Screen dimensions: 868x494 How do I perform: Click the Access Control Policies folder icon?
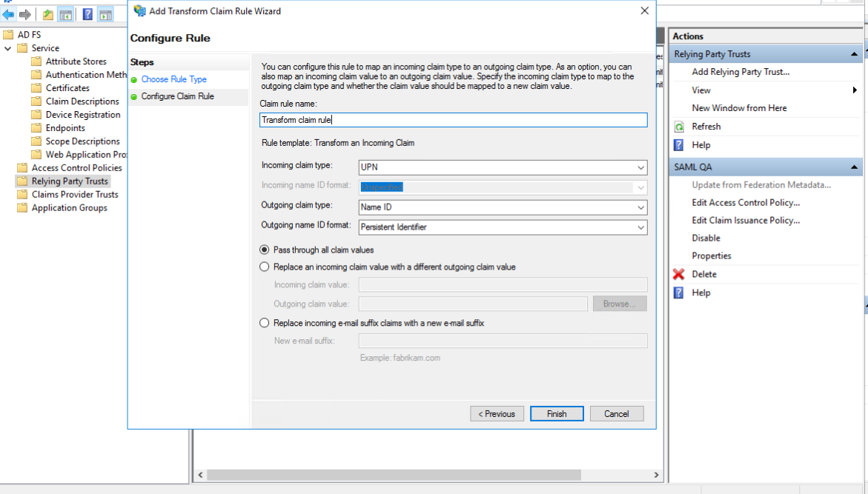pyautogui.click(x=22, y=167)
